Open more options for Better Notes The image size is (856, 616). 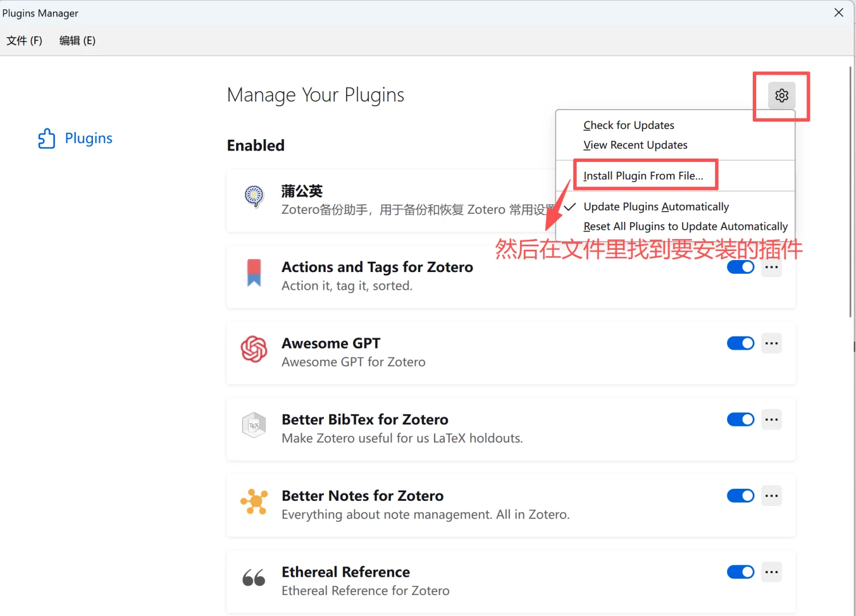(x=772, y=496)
